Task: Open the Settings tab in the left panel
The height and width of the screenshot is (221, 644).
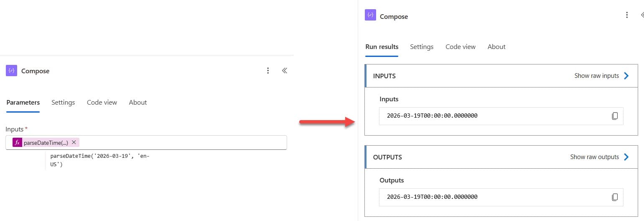Action: pyautogui.click(x=63, y=103)
